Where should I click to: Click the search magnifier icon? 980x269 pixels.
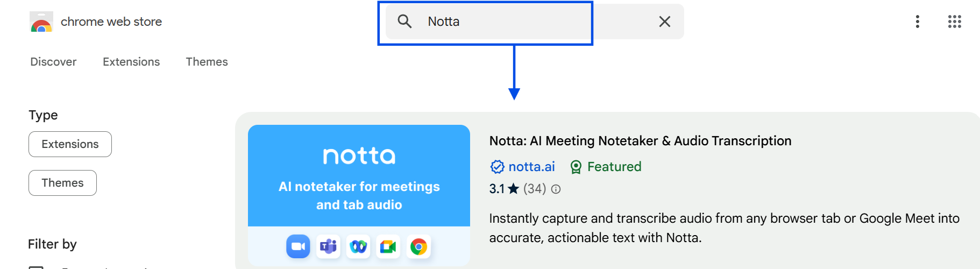coord(404,22)
